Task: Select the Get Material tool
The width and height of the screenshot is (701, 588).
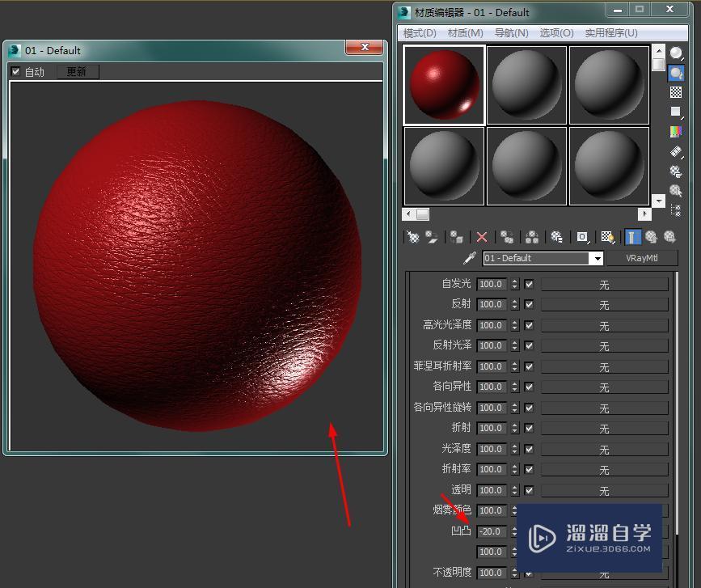Action: (412, 236)
